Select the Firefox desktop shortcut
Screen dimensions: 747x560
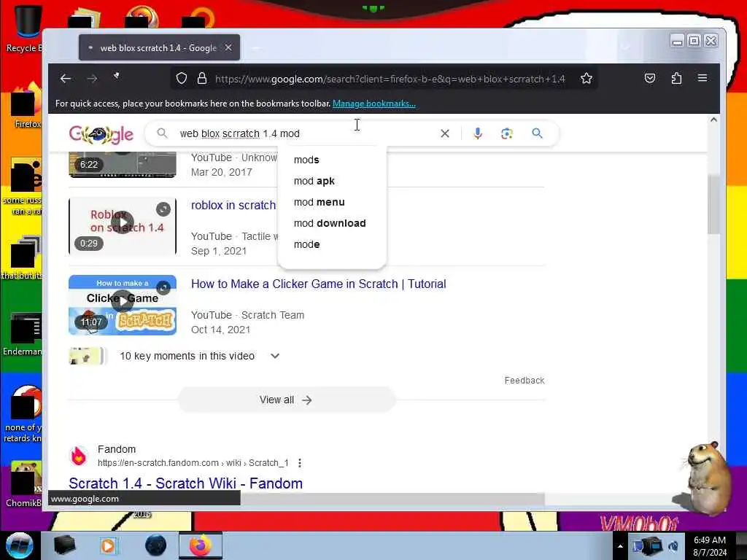pyautogui.click(x=26, y=105)
